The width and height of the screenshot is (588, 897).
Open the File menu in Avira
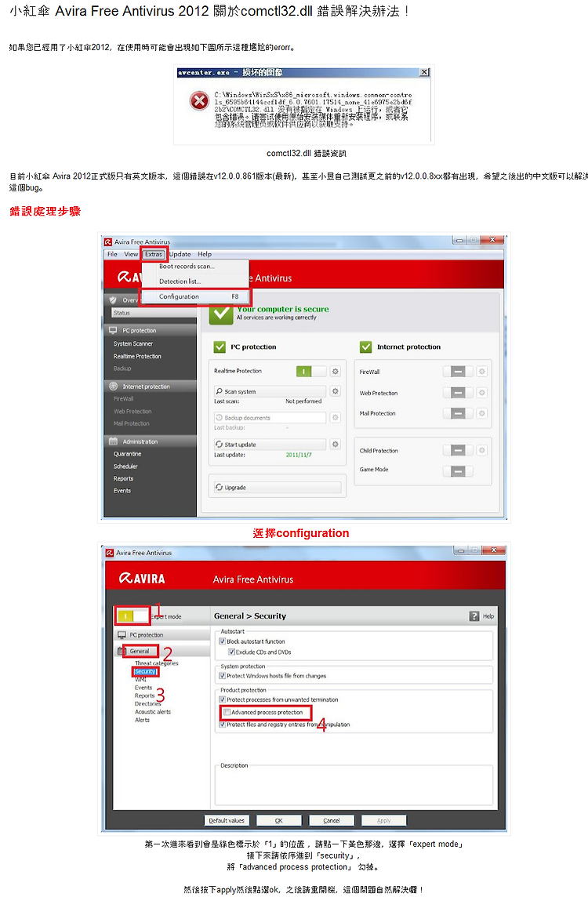pyautogui.click(x=112, y=254)
